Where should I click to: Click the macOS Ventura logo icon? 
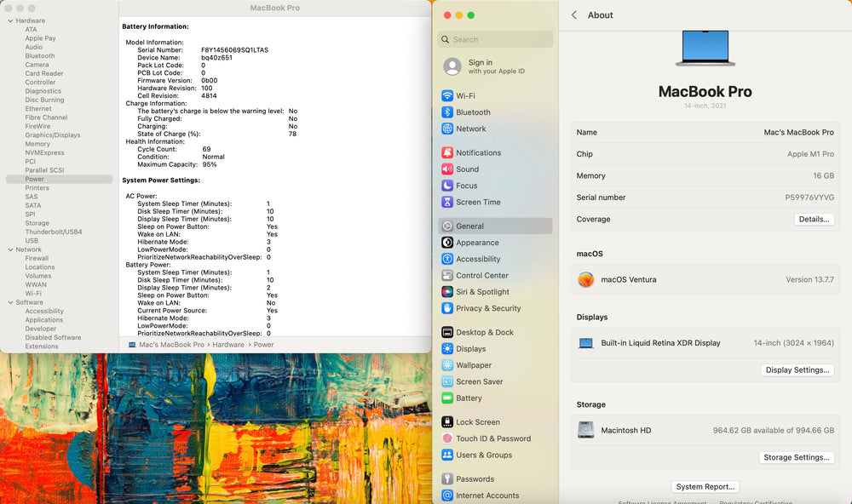pyautogui.click(x=586, y=280)
